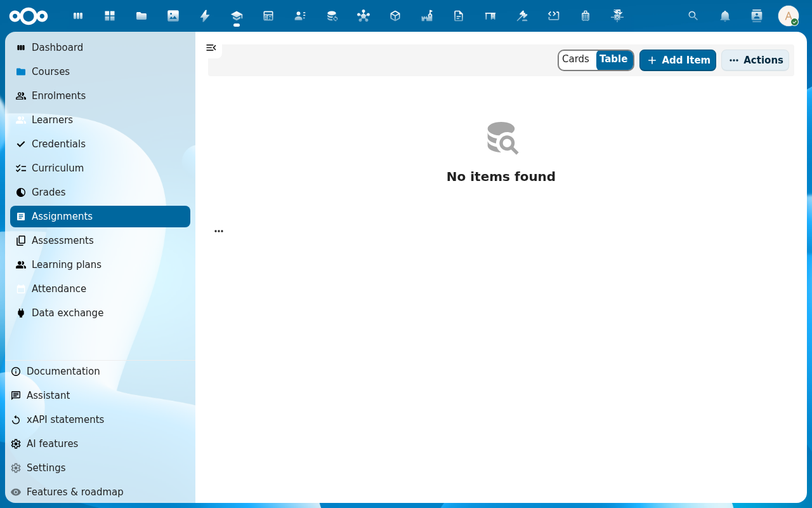Screen dimensions: 812x508
Task: Open the gavel app icon in top bar
Action: tap(522, 16)
